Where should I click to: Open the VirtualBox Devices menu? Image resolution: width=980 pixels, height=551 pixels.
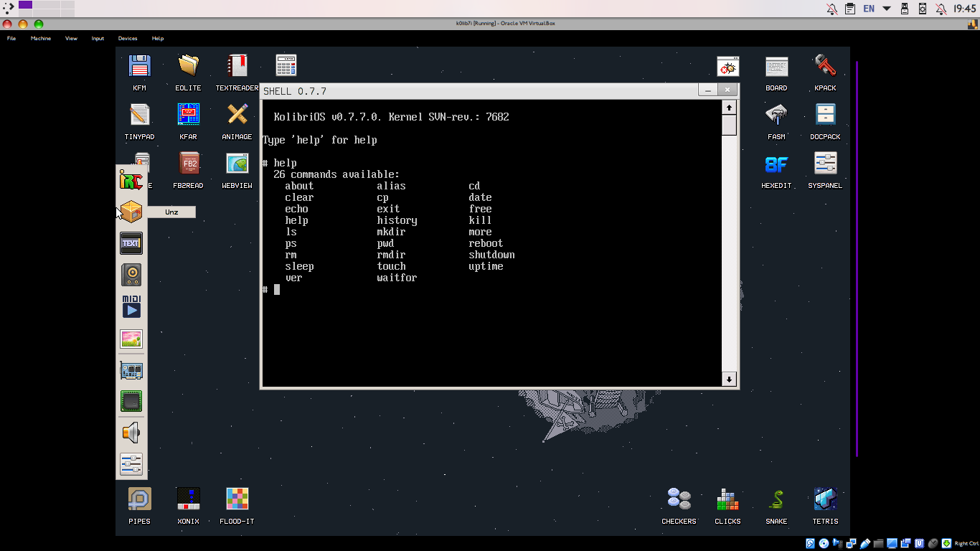(x=128, y=39)
